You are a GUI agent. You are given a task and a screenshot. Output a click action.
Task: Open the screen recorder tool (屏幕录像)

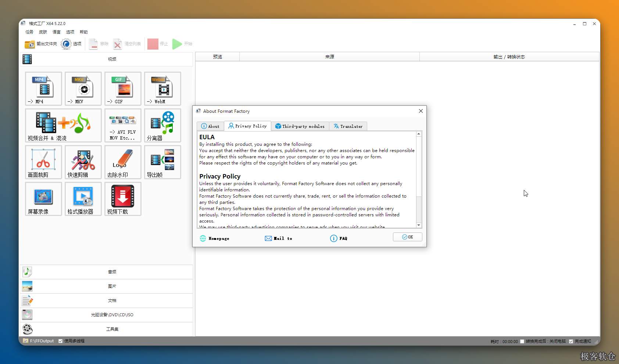(x=43, y=199)
